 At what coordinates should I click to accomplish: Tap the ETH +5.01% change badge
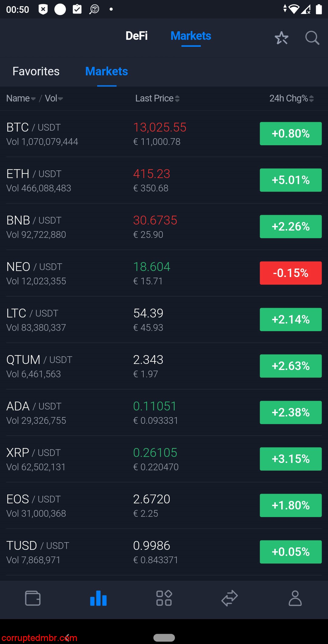click(291, 180)
